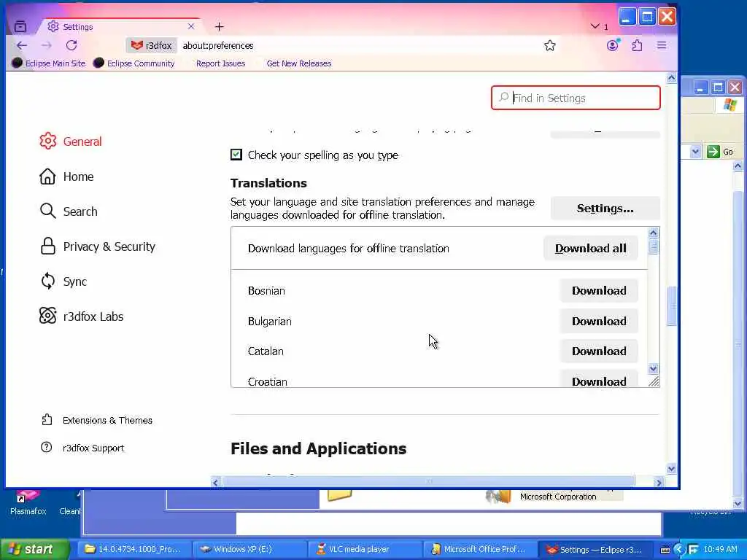Open Privacy & Security settings
The image size is (747, 560).
point(98,246)
